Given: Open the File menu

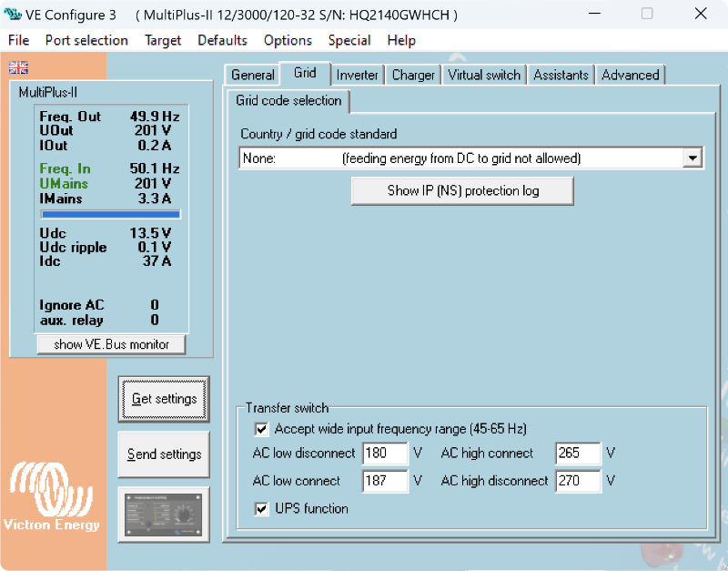Looking at the screenshot, I should pos(18,40).
